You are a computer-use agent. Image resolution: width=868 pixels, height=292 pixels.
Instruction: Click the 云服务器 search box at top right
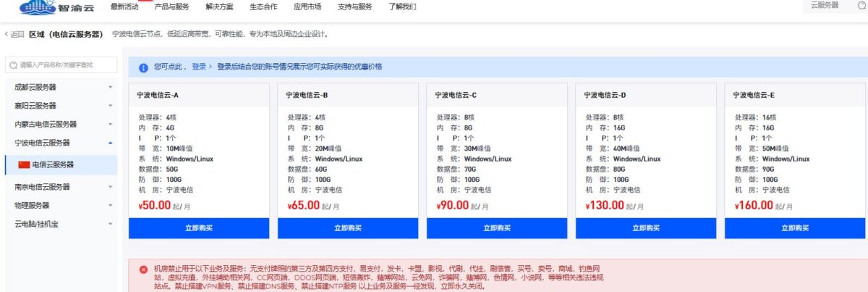click(x=834, y=6)
